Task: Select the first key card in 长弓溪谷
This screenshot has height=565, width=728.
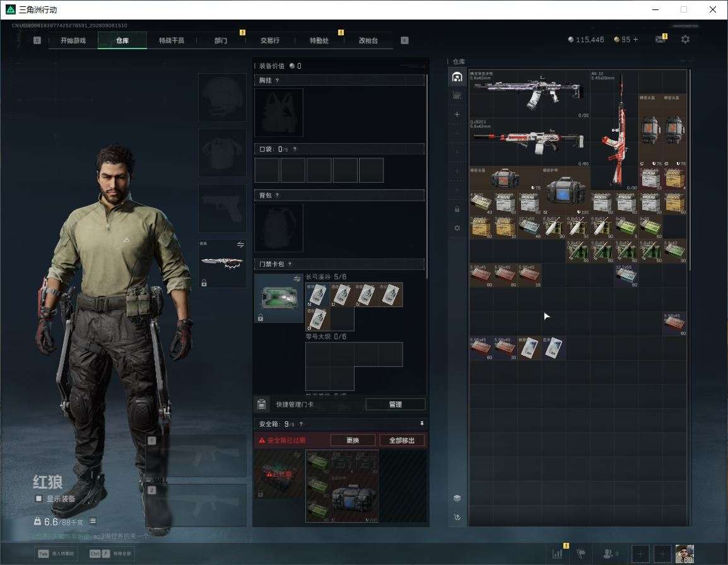Action: [317, 295]
